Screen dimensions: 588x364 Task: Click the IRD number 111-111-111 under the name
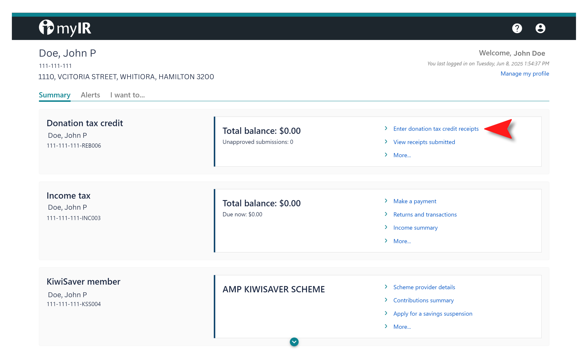55,66
